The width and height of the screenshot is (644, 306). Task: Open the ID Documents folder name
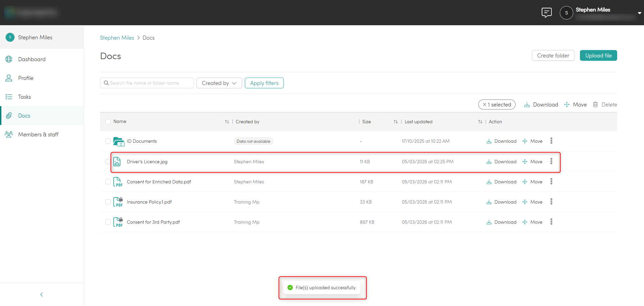pyautogui.click(x=142, y=141)
